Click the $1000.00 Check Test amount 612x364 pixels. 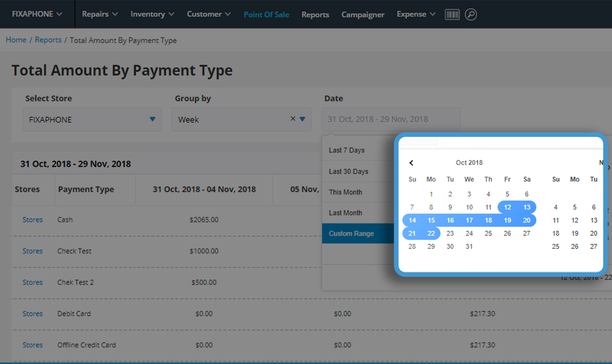pyautogui.click(x=204, y=251)
